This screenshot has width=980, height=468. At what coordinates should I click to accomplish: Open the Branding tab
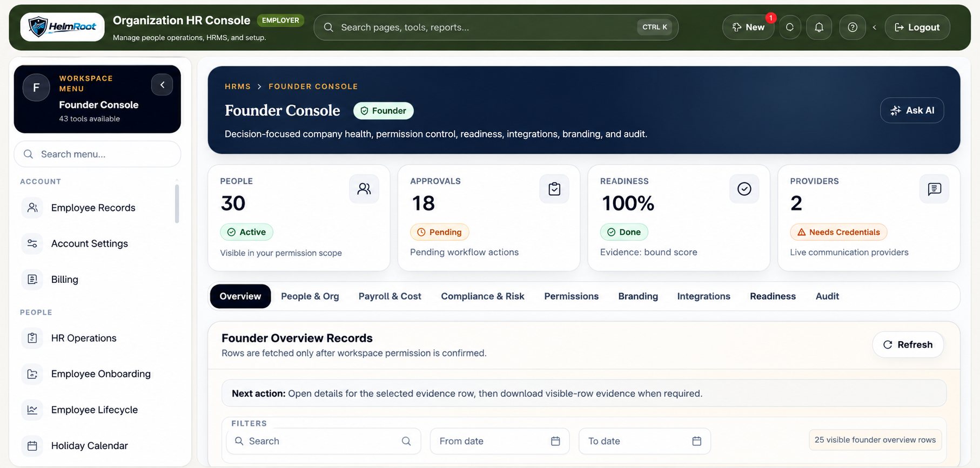[638, 296]
